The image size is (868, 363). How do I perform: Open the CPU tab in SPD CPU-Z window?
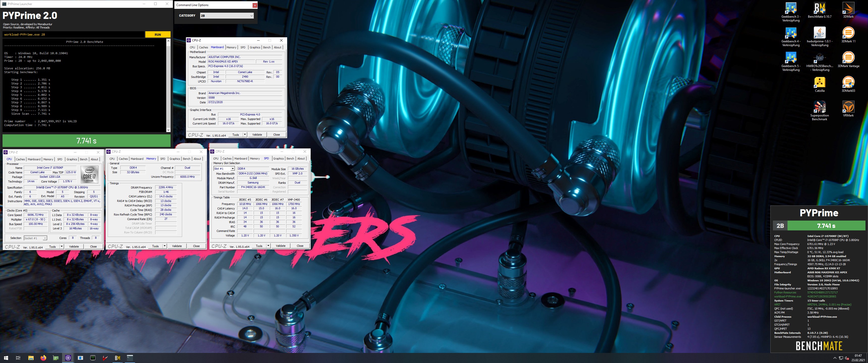(x=216, y=159)
